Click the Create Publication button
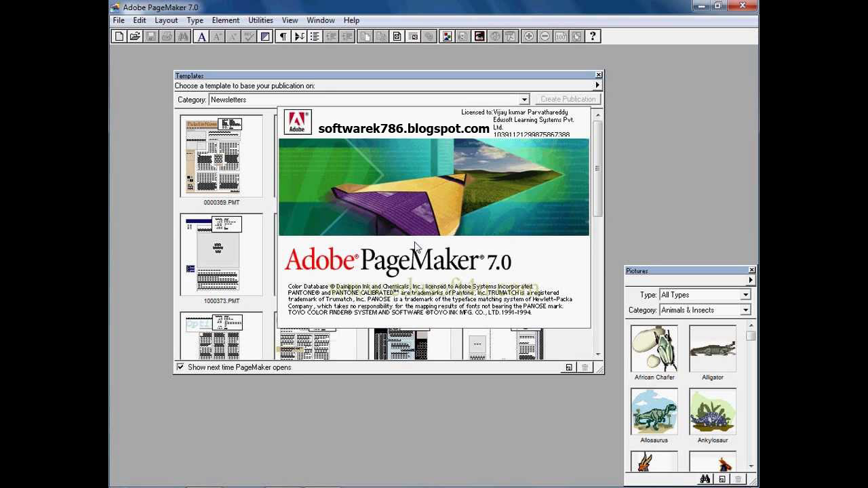Viewport: 868px width, 488px height. 568,100
